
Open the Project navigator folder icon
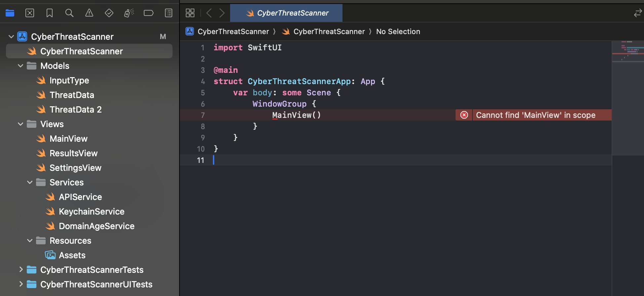tap(10, 13)
